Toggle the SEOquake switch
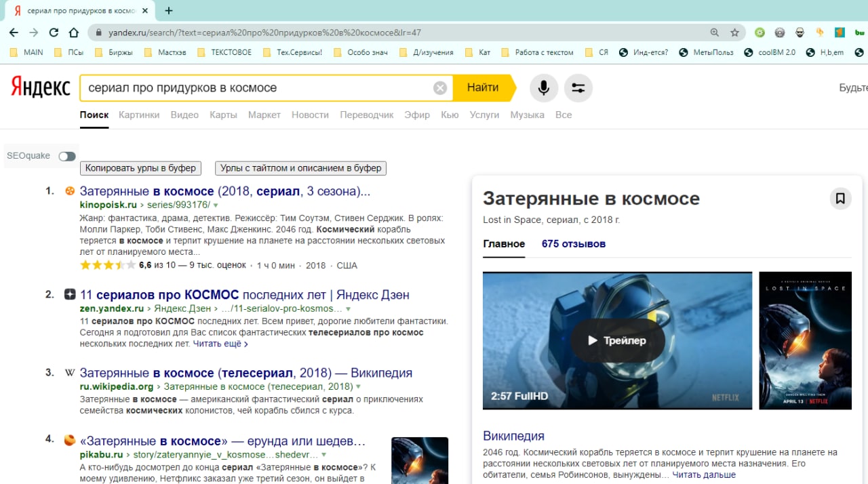868x484 pixels. [66, 156]
